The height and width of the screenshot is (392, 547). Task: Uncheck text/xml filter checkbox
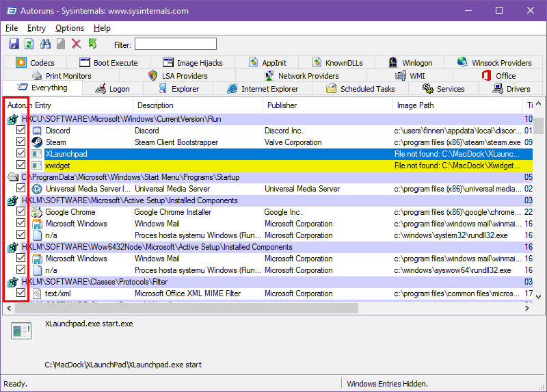click(x=21, y=293)
